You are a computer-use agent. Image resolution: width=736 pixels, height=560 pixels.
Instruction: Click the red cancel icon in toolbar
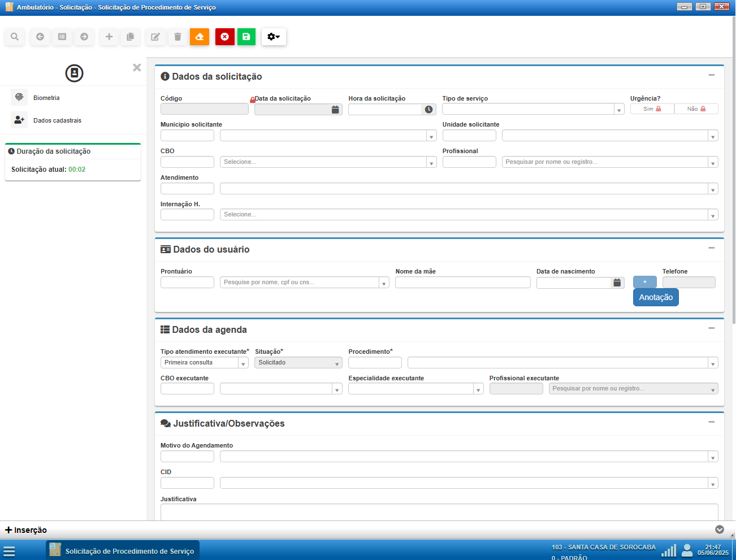[x=224, y=37]
